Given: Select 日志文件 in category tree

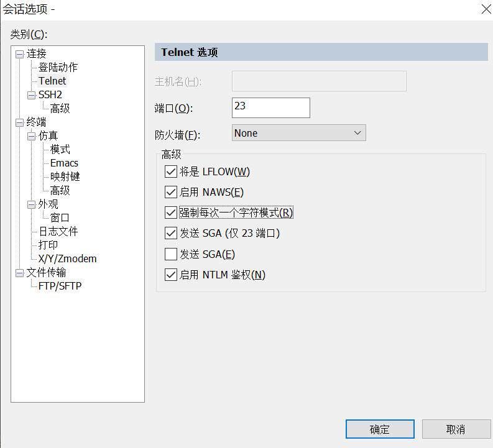Looking at the screenshot, I should click(x=58, y=232).
